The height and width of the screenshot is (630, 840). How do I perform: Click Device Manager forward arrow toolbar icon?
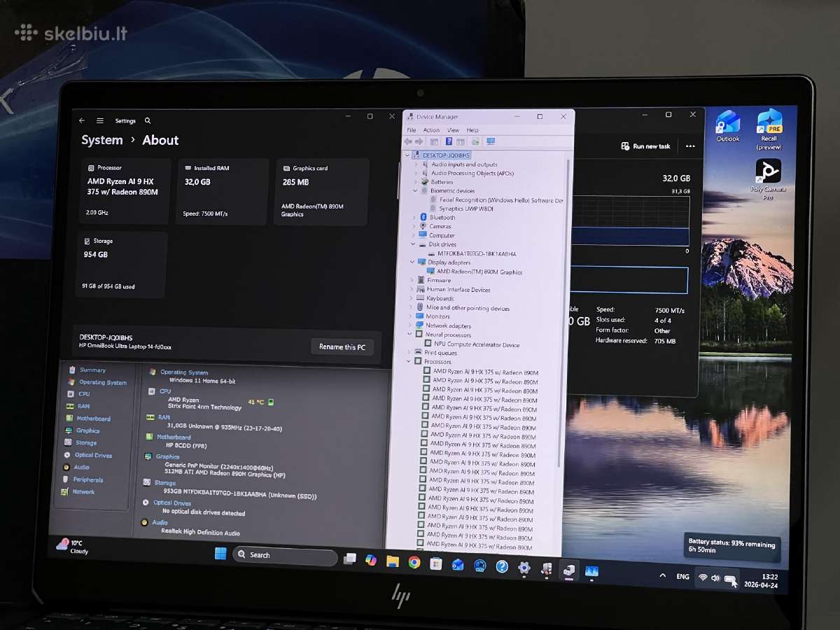click(419, 141)
